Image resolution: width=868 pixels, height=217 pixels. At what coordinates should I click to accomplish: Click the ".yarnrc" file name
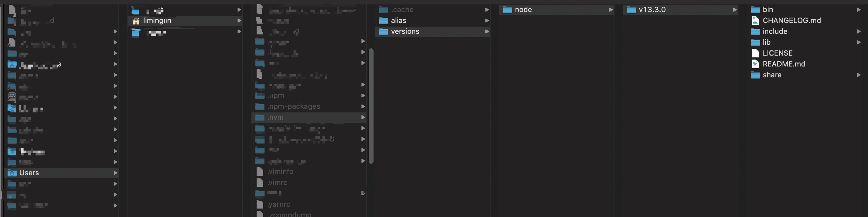tap(279, 204)
